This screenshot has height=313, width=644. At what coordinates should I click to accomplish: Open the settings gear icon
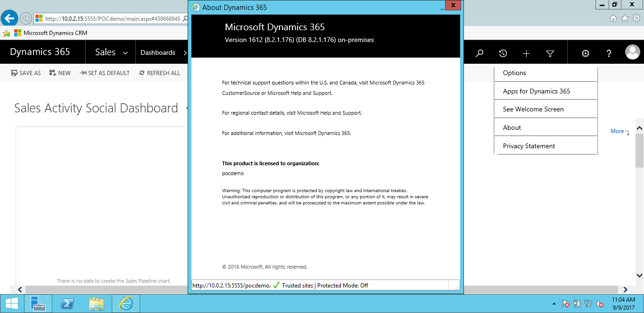pyautogui.click(x=585, y=53)
